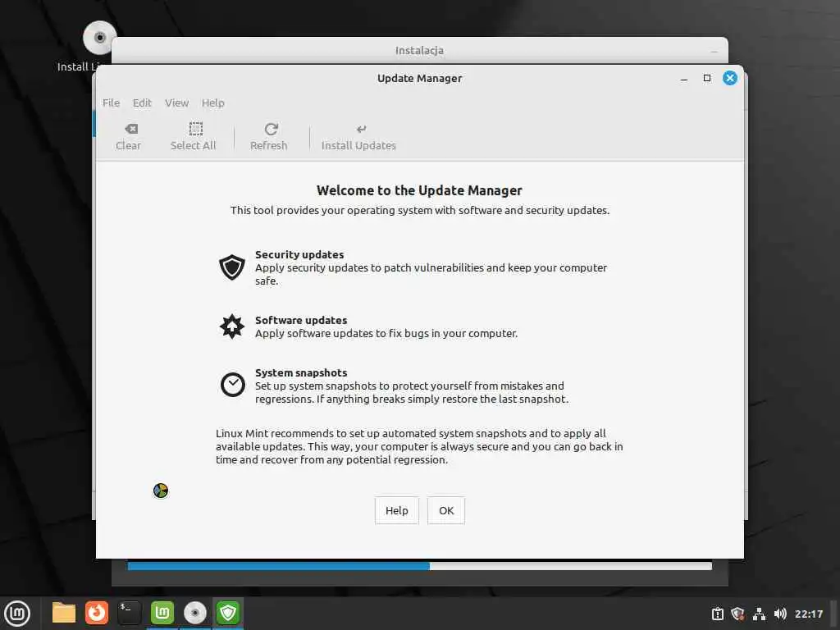Click the System snapshots clock icon
This screenshot has height=630, width=840.
(232, 385)
